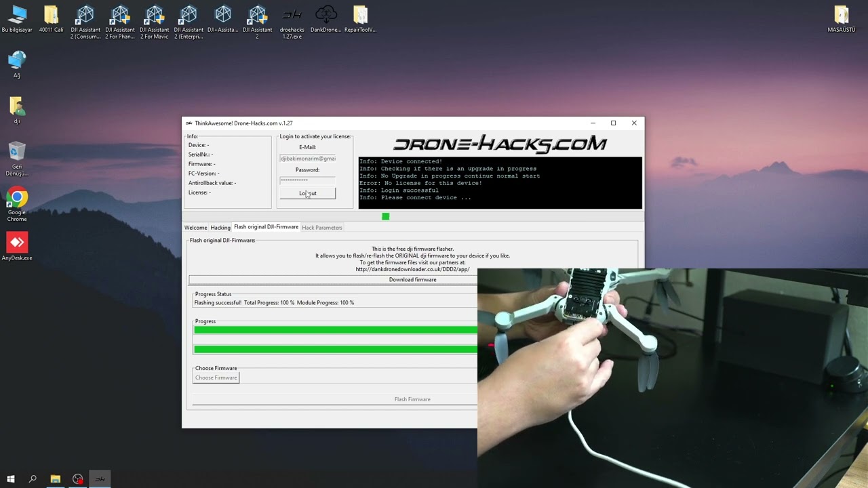Click the 'Flashing successful!' status text
868x488 pixels.
(218, 303)
